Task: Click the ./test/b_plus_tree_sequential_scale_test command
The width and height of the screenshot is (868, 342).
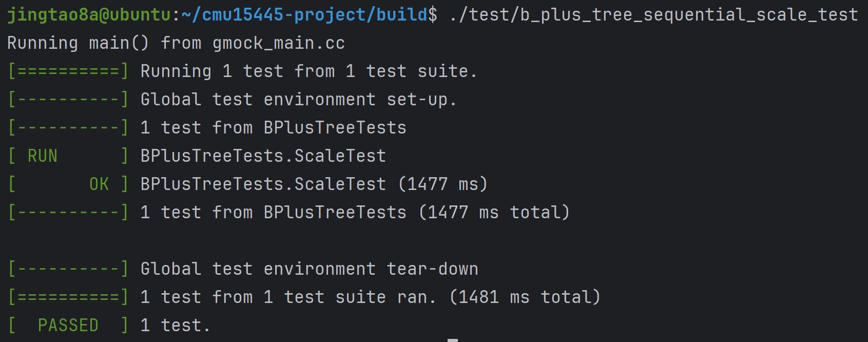Action: (x=653, y=15)
